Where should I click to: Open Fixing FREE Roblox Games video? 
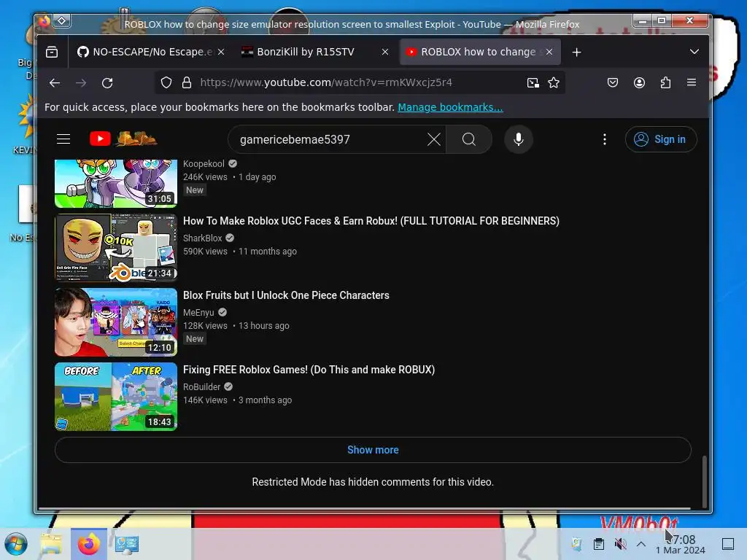click(x=309, y=370)
